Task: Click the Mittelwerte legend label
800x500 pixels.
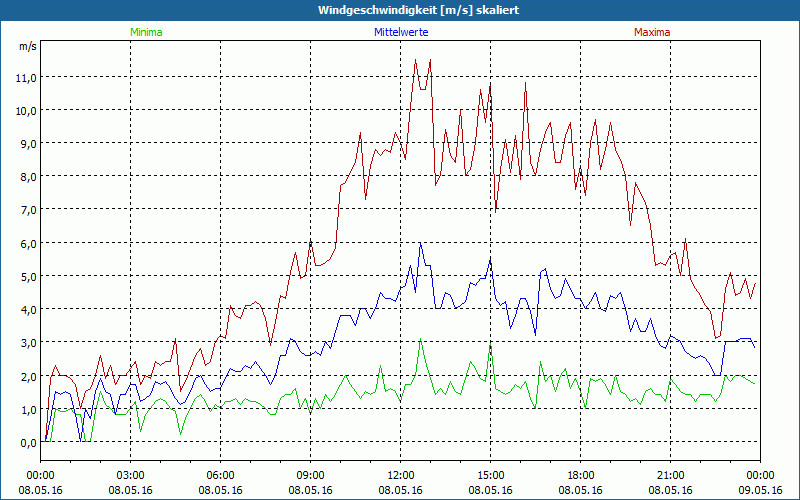Action: 401,32
